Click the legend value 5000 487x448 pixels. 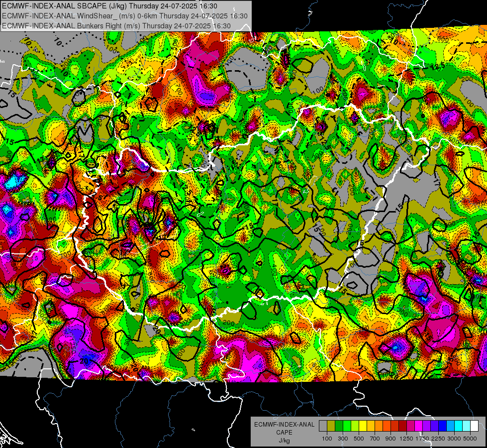coord(470,439)
